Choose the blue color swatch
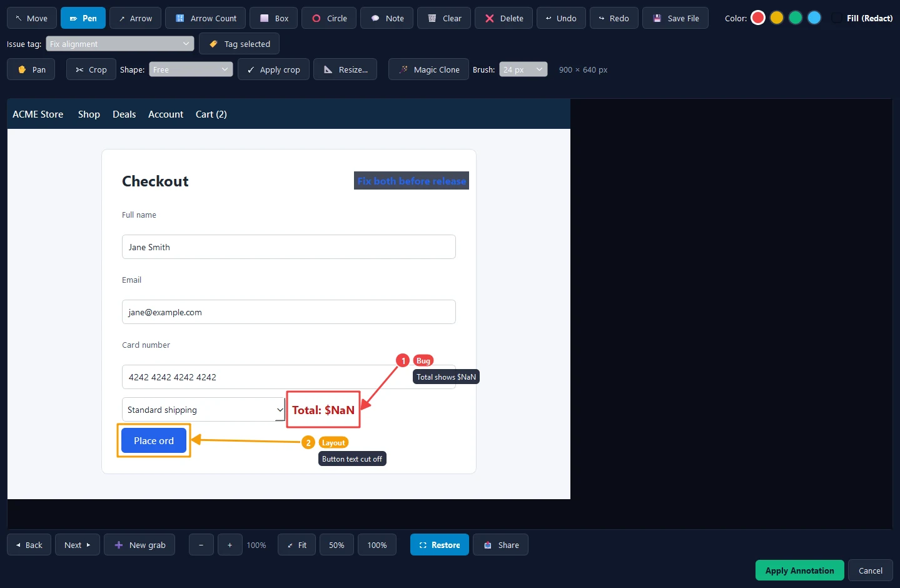Viewport: 900px width, 588px height. 814,18
